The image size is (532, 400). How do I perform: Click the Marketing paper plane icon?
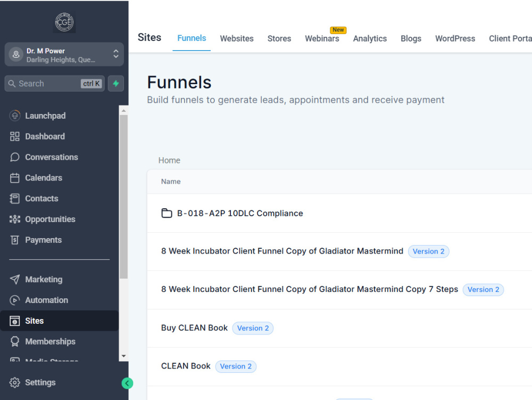click(14, 280)
